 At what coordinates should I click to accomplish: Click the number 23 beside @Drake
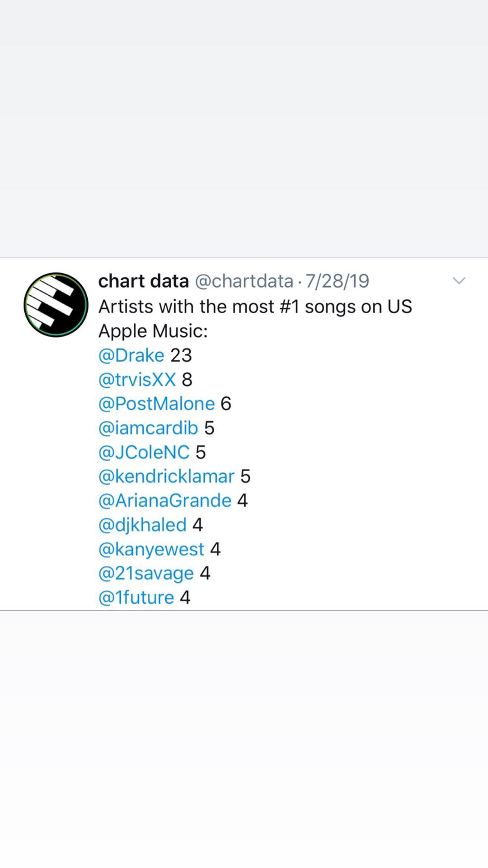[181, 355]
